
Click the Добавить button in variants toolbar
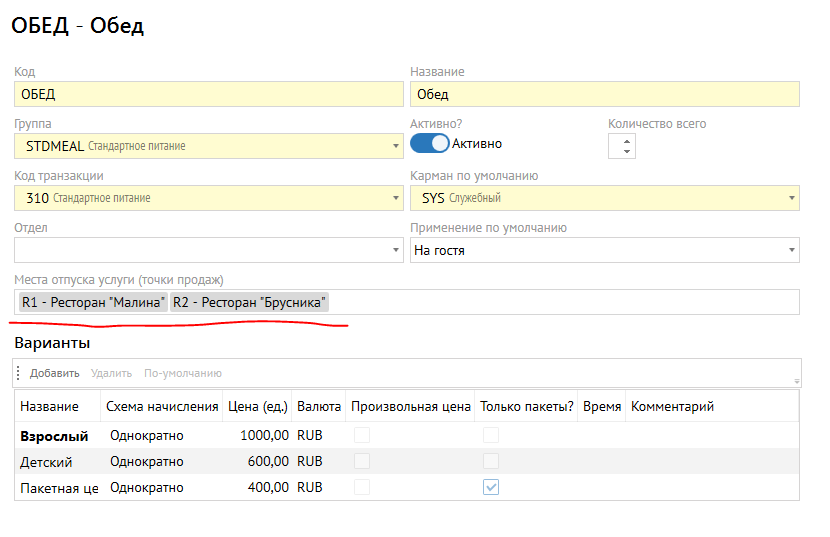pos(54,373)
